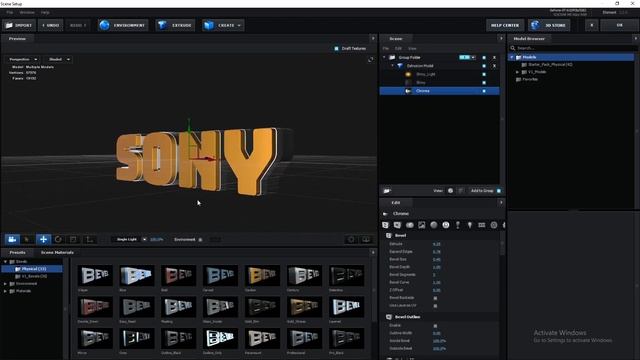640x360 pixels.
Task: Open the Scene panel Edit menu
Action: tap(398, 49)
